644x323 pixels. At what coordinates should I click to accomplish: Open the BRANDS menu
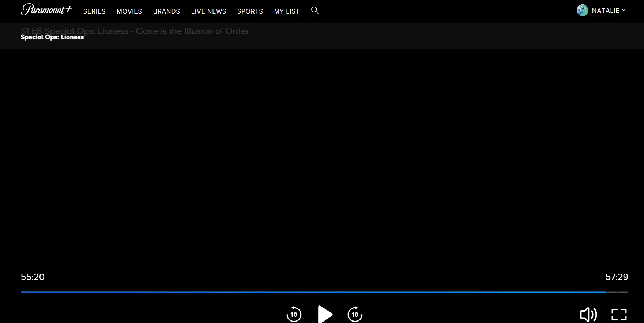point(166,11)
